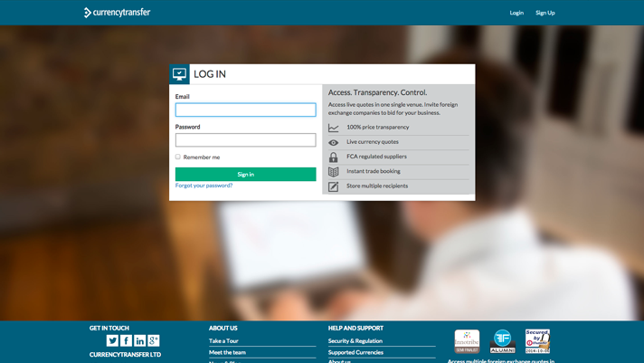Enable the Remember me checkbox

click(x=178, y=157)
